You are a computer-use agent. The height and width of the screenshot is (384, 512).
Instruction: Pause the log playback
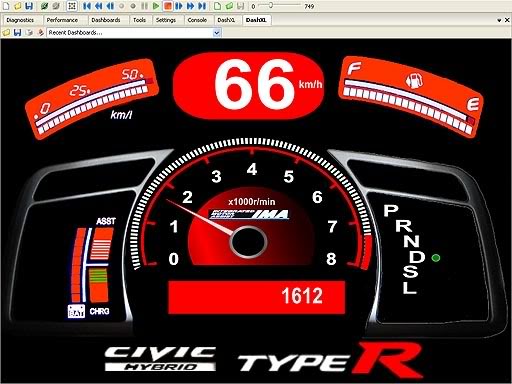click(144, 6)
